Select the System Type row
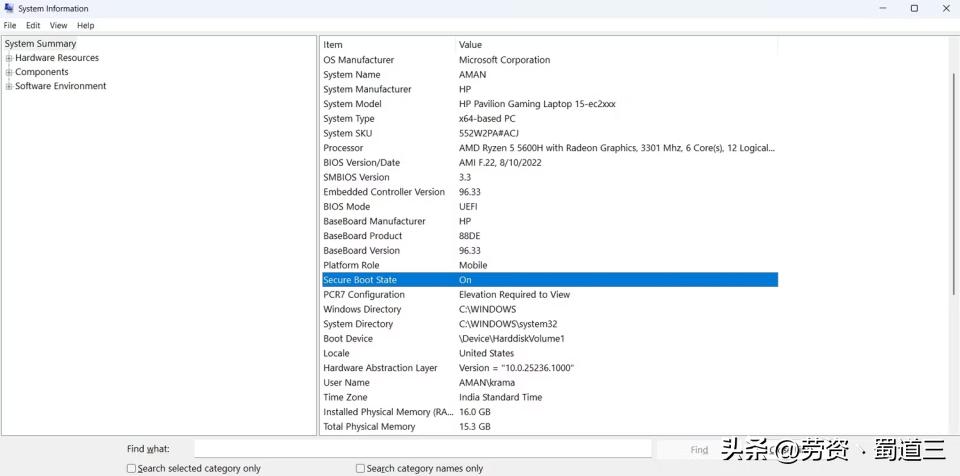Viewport: 960px width, 476px height. [x=550, y=118]
